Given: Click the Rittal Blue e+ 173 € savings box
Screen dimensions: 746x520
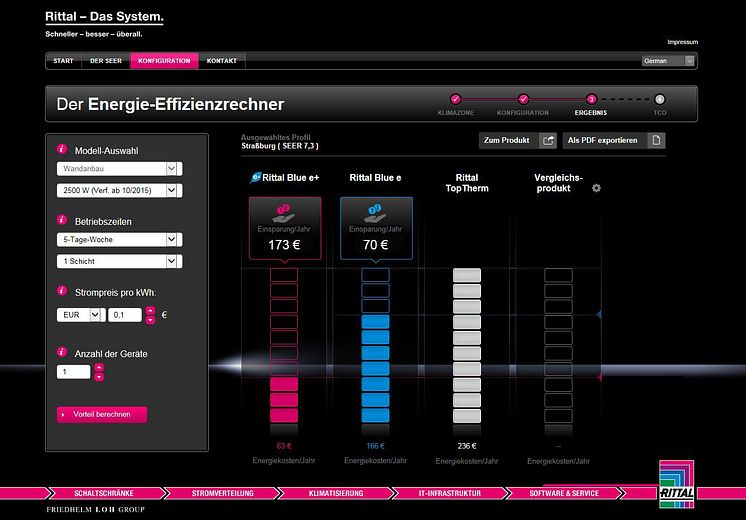Looking at the screenshot, I should tap(285, 228).
